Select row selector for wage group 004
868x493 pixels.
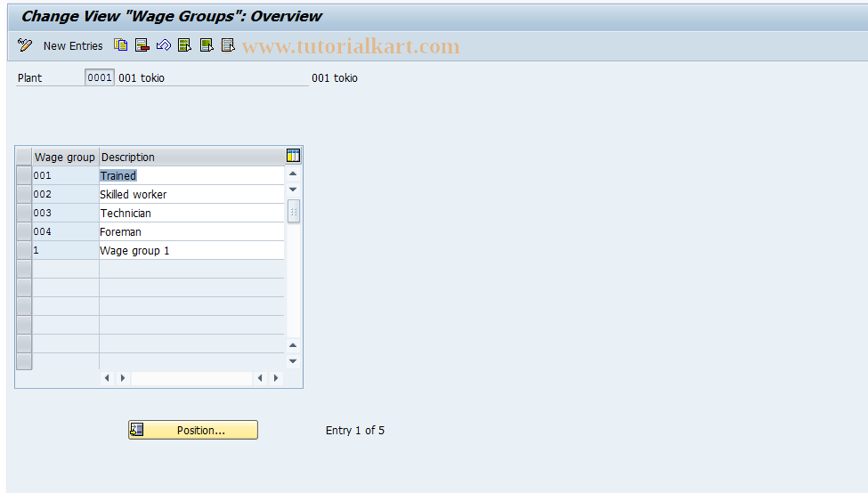24,232
